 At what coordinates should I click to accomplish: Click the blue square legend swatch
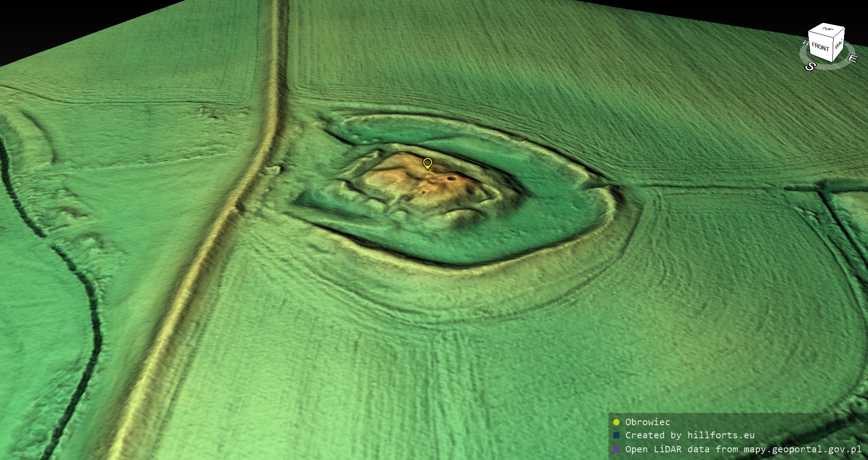pos(616,435)
